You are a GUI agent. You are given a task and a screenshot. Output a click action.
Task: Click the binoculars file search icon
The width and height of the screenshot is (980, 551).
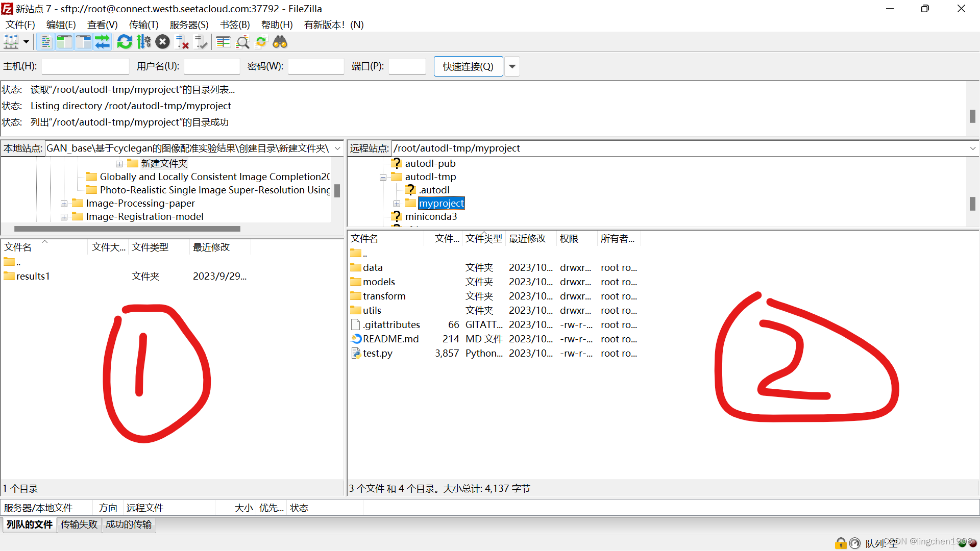(x=280, y=42)
